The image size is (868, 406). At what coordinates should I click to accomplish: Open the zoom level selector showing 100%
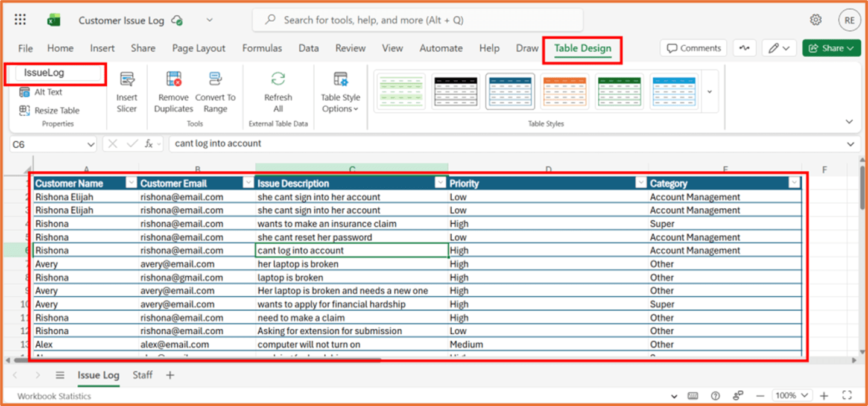point(791,395)
